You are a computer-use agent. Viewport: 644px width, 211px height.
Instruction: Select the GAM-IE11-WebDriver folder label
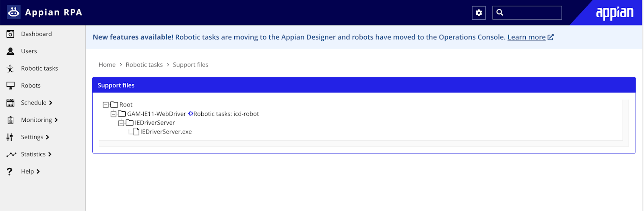(157, 114)
